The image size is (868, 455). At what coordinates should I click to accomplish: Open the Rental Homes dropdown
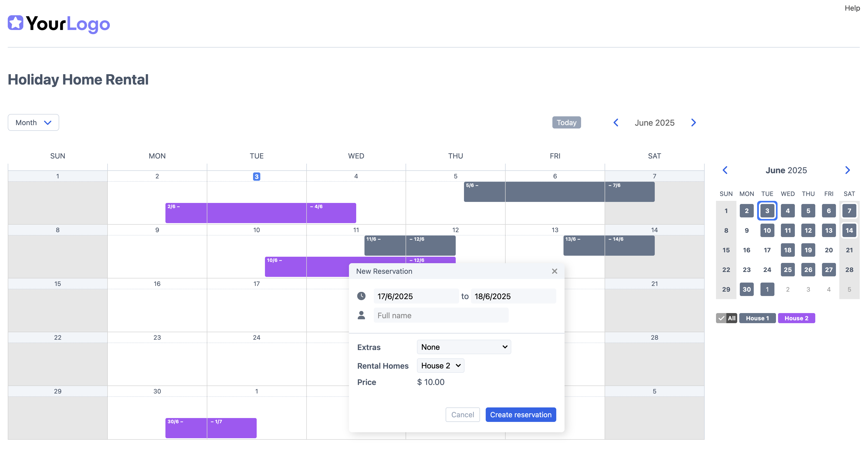(x=440, y=365)
